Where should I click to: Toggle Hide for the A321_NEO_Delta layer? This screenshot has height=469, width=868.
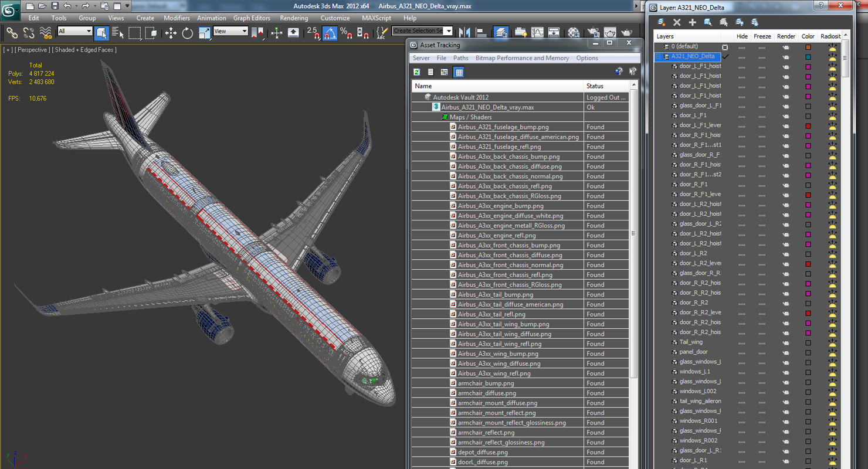742,57
